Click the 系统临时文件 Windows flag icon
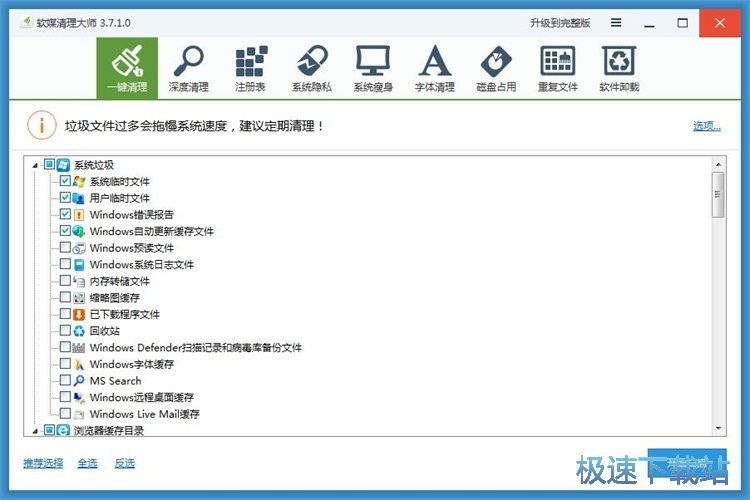This screenshot has height=500, width=750. [x=79, y=181]
